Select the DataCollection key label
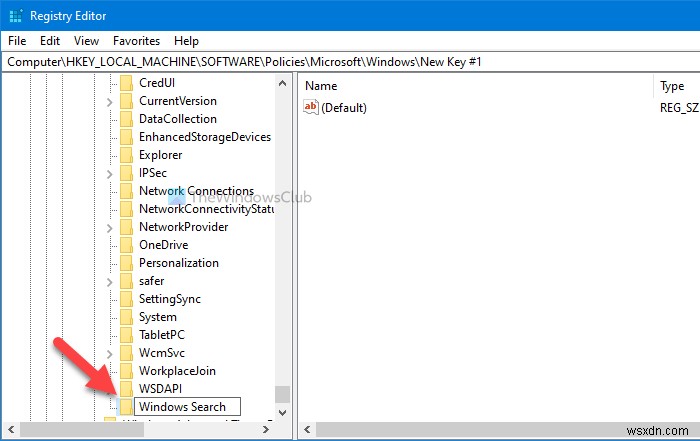The width and height of the screenshot is (700, 441). coord(178,119)
